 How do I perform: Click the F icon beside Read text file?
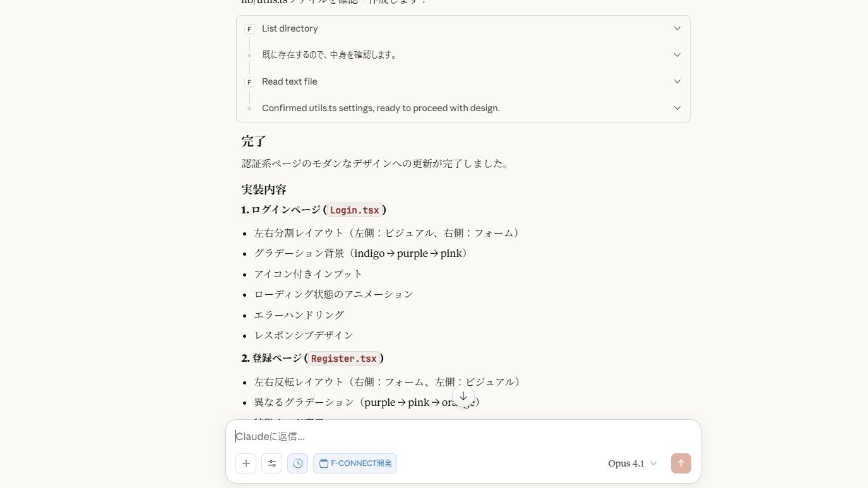[x=249, y=82]
